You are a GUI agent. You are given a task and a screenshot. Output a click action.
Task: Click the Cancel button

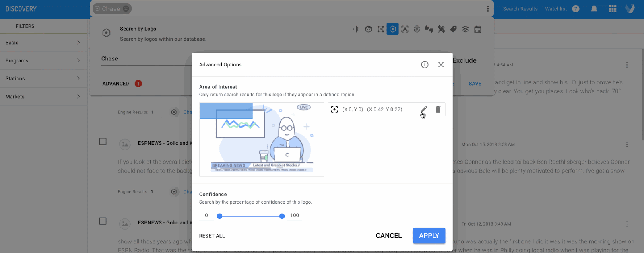388,236
